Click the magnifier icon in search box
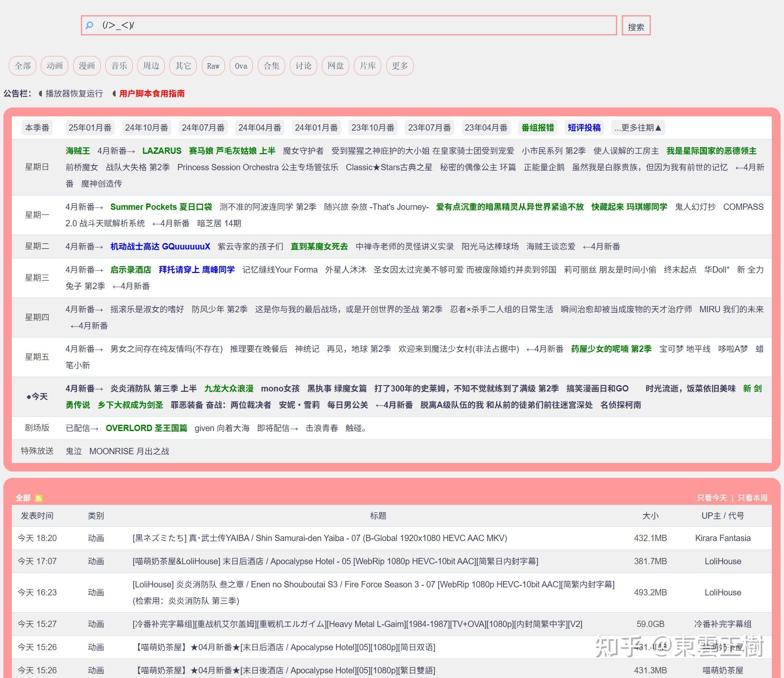 (89, 25)
